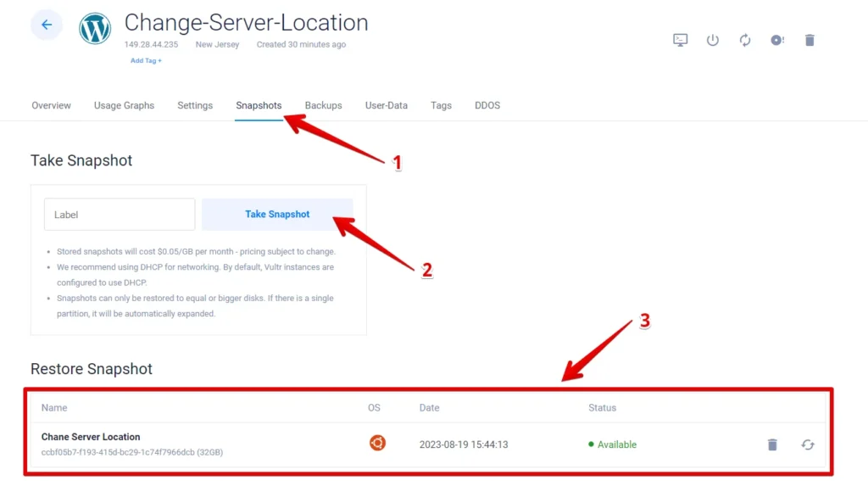Open the Overview tab
This screenshot has height=481, width=868.
[51, 105]
